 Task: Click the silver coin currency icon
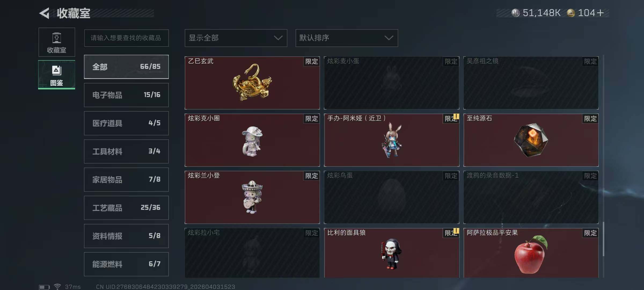tap(515, 13)
